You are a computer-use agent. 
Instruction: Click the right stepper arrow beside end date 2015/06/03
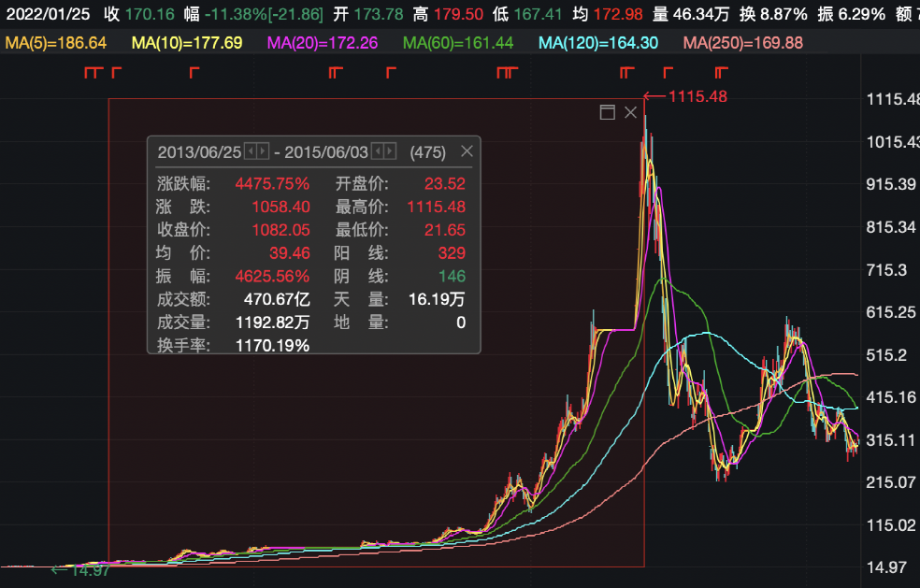(x=390, y=151)
